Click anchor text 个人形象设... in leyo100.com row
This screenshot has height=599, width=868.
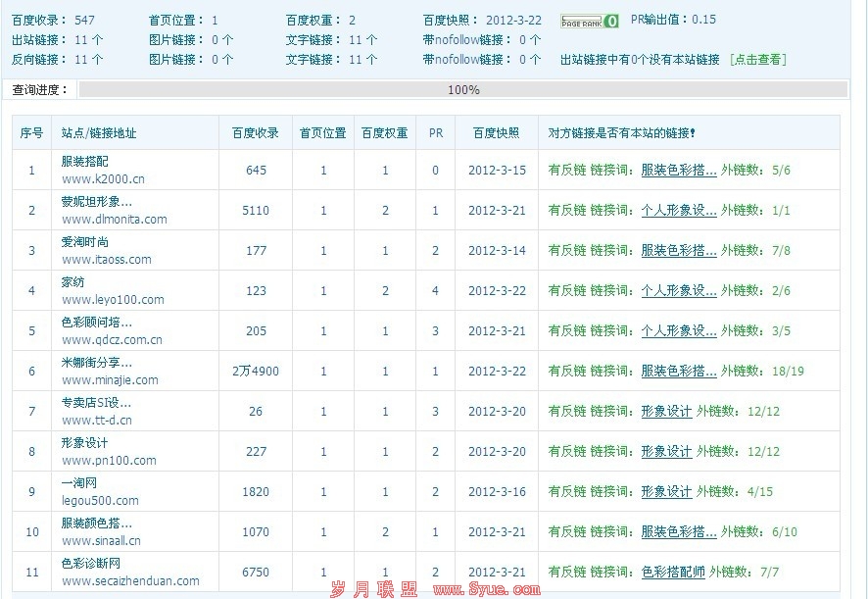coord(679,291)
